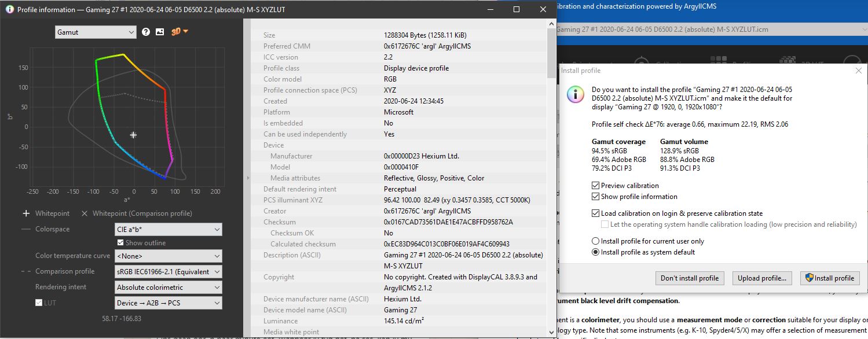Click 'Reflective, Glossy, Positive, Color' media attributes

(434, 178)
